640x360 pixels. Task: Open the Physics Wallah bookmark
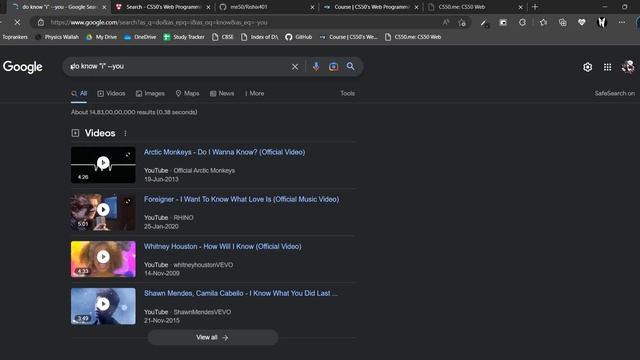57,37
